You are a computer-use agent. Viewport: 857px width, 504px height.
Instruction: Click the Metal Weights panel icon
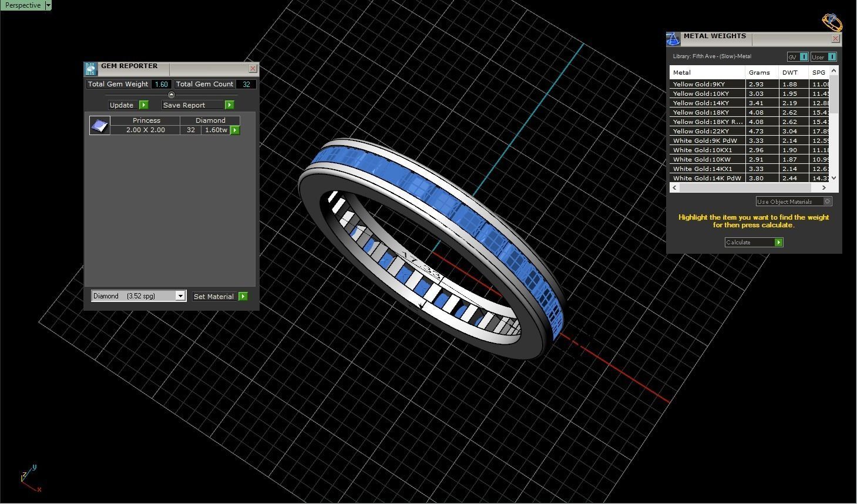click(x=673, y=39)
